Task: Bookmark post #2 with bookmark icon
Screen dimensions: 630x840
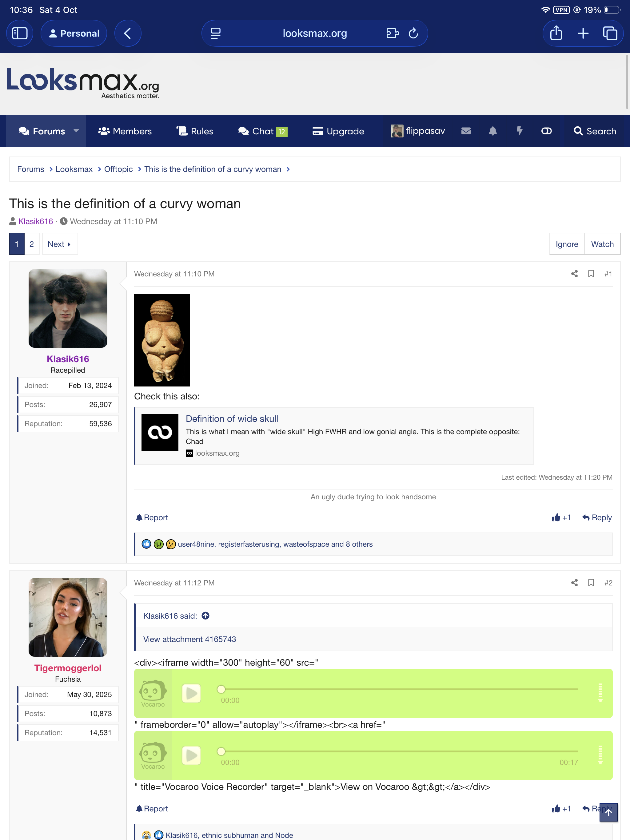Action: [591, 583]
